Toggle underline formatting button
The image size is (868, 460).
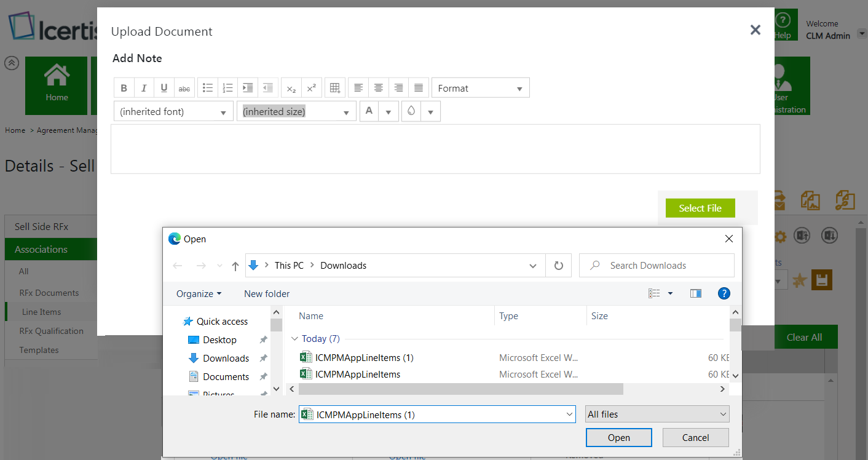tap(164, 88)
